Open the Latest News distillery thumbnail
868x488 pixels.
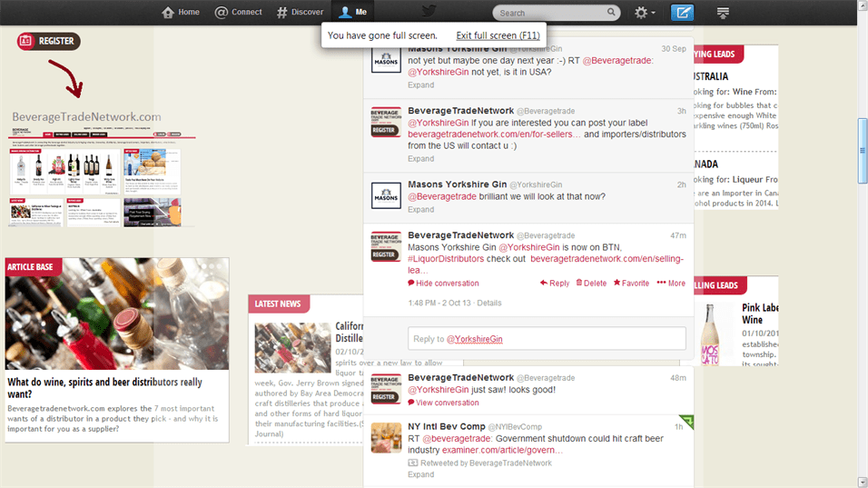(292, 348)
